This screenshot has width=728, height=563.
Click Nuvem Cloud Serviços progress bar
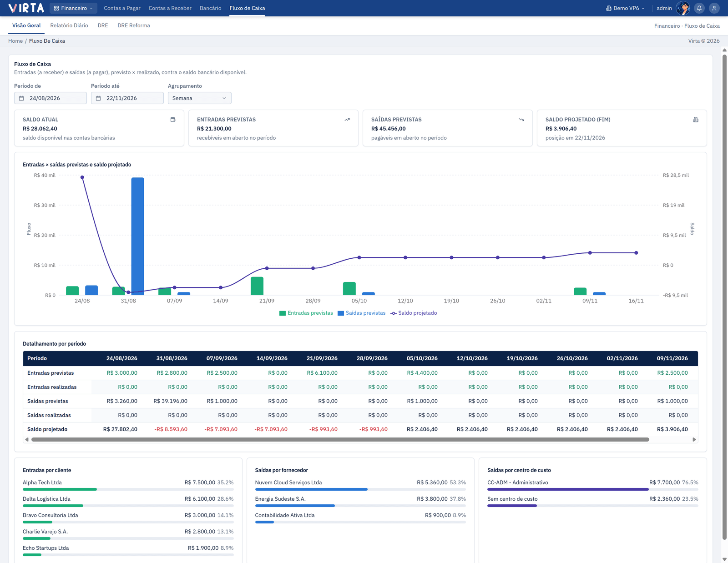(360, 489)
